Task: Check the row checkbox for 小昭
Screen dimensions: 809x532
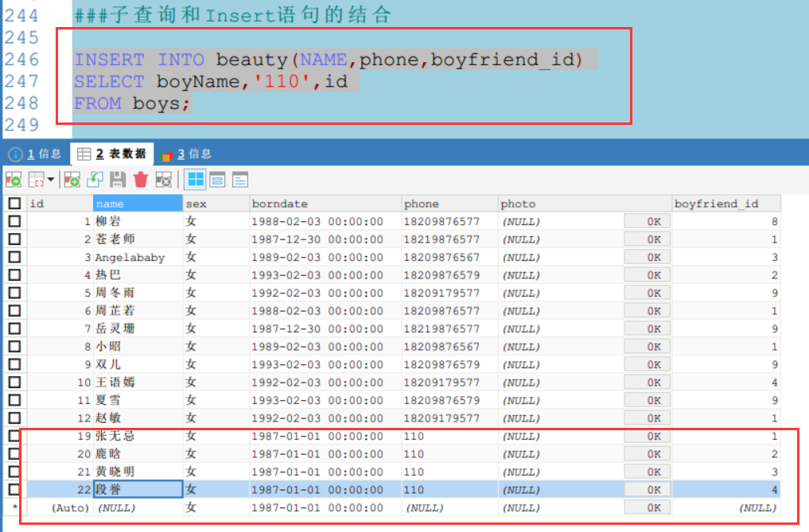Action: (14, 347)
